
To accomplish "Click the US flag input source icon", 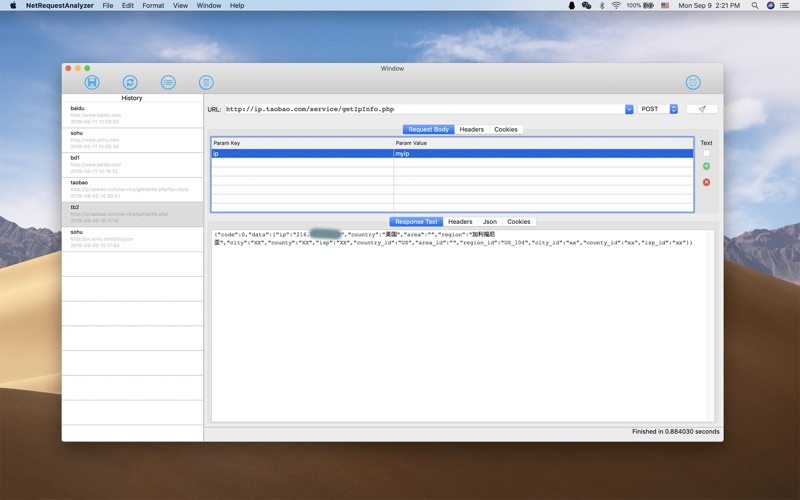I will (x=665, y=6).
